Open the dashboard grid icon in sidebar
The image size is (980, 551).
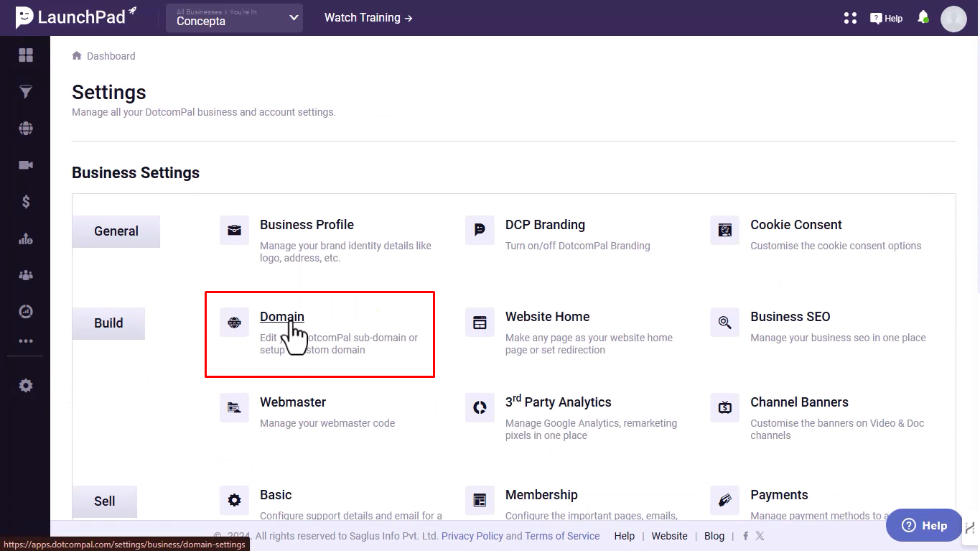(x=26, y=55)
